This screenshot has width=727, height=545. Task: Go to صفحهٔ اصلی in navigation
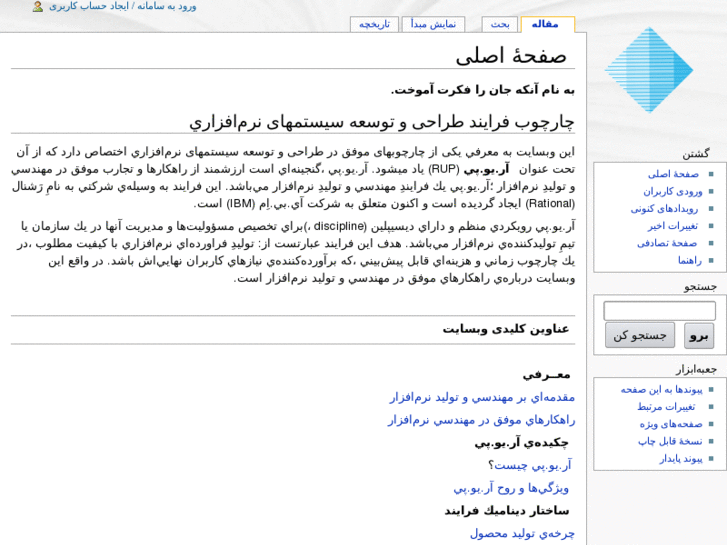pyautogui.click(x=673, y=174)
